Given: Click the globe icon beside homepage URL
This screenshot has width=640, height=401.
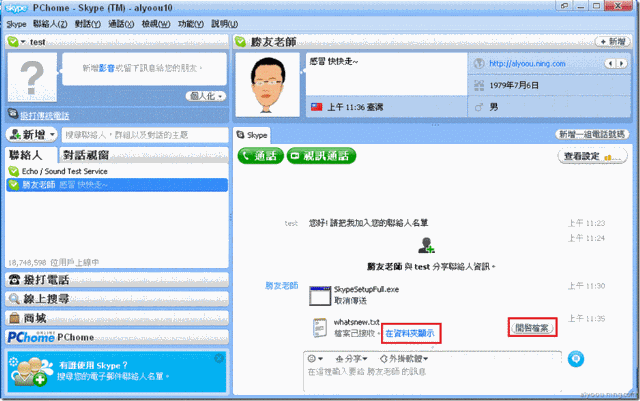Looking at the screenshot, I should pyautogui.click(x=479, y=64).
